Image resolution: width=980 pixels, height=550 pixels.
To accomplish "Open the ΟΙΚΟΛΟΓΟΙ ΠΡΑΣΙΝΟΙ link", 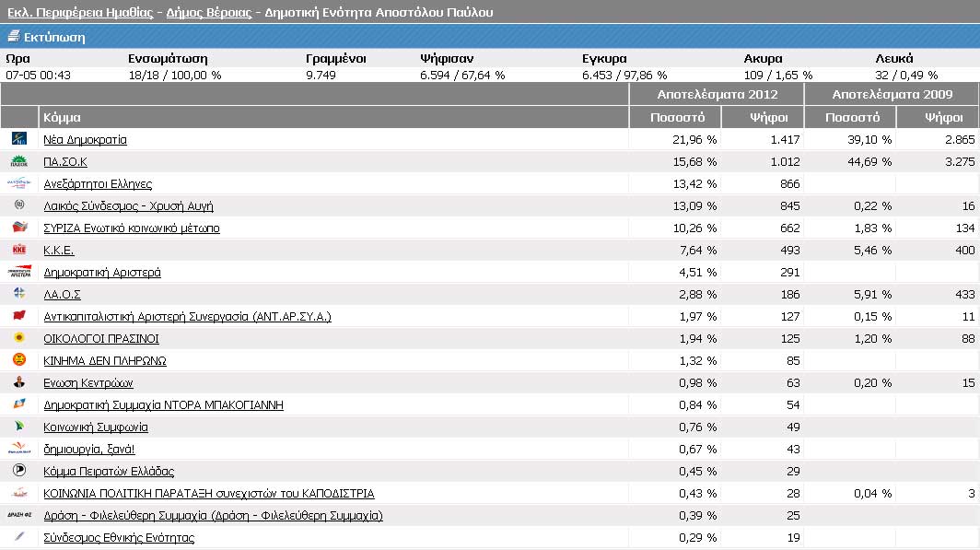I will 101,338.
